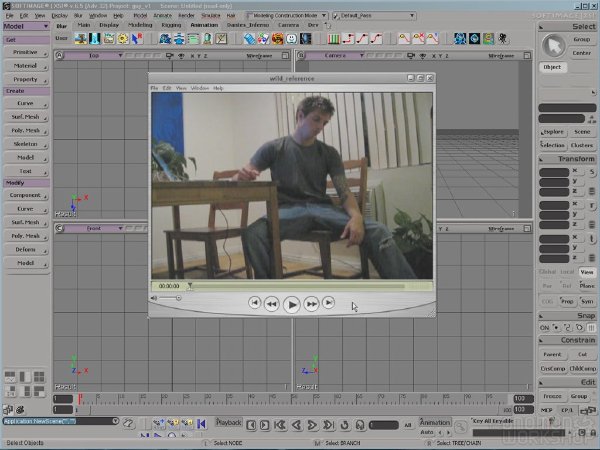
Task: Click the spline curve interpolation icon
Action: [x=376, y=39]
